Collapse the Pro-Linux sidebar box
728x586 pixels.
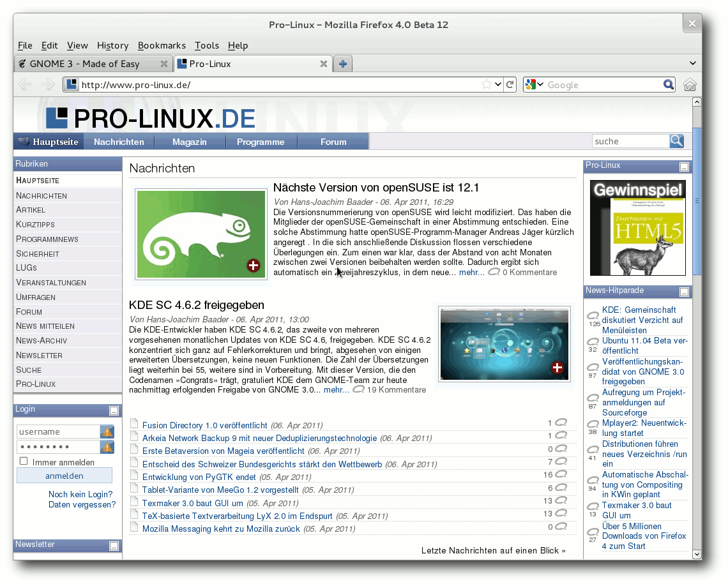pos(684,167)
